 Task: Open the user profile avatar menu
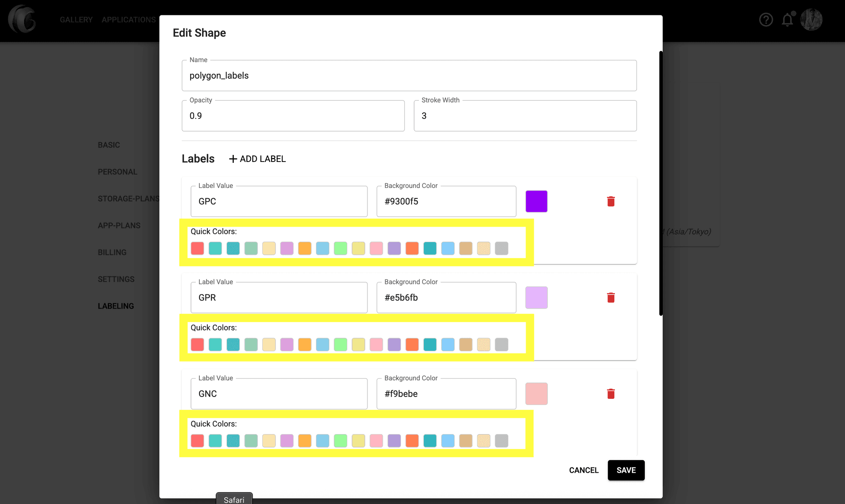coord(812,19)
